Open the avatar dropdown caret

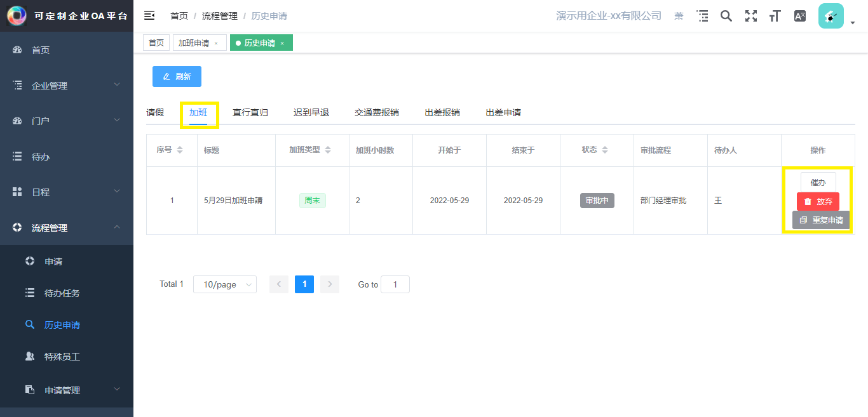[x=853, y=23]
